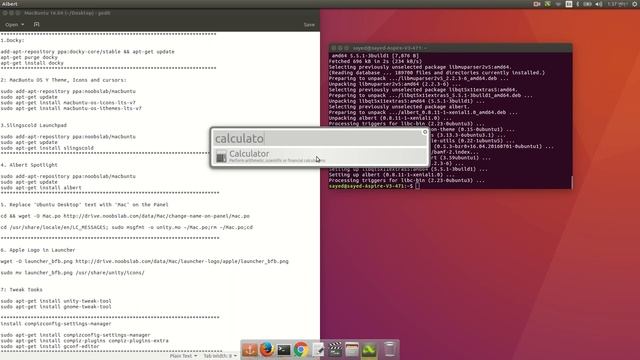This screenshot has height=360, width=640.
Task: Click the clock in the top panel
Action: (x=618, y=4)
